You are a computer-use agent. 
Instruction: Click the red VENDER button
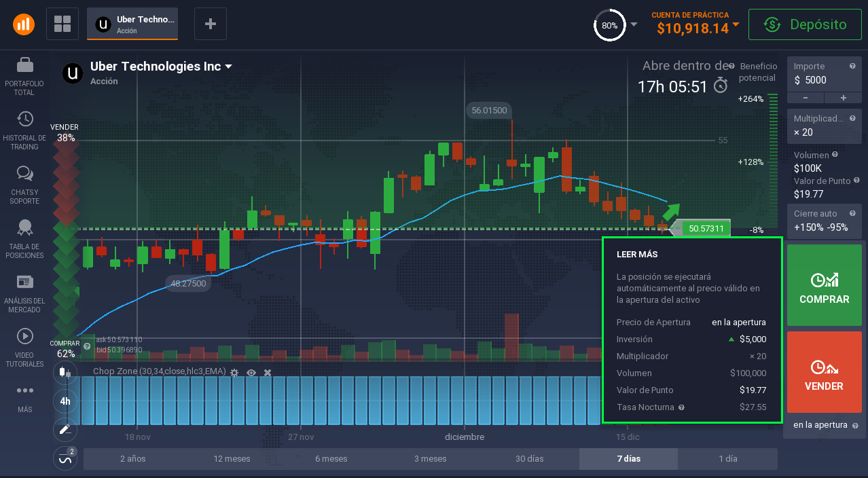[825, 372]
